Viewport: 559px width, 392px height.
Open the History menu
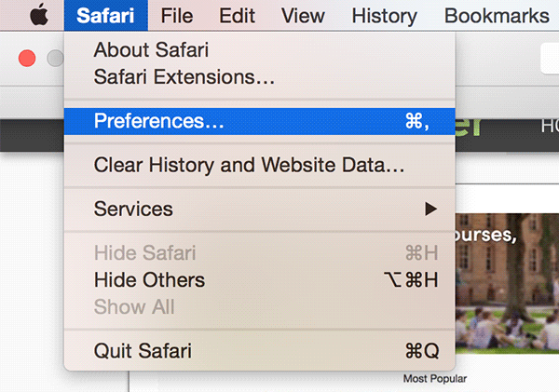385,15
